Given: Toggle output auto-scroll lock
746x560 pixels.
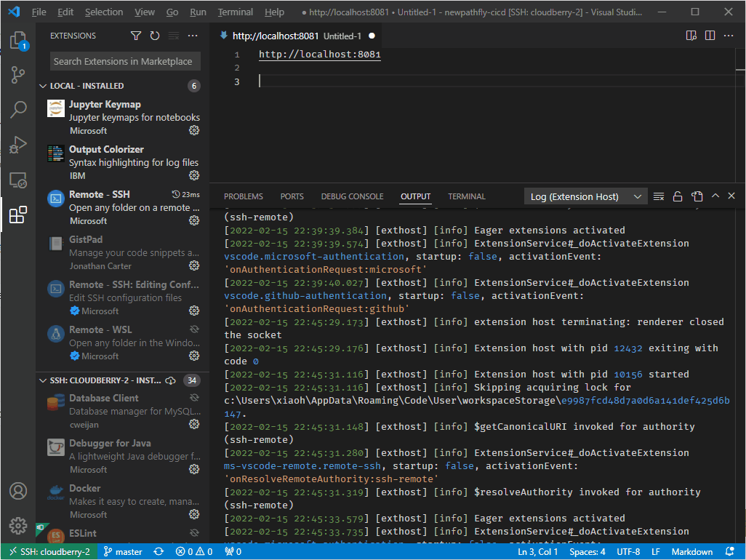Looking at the screenshot, I should tap(678, 196).
